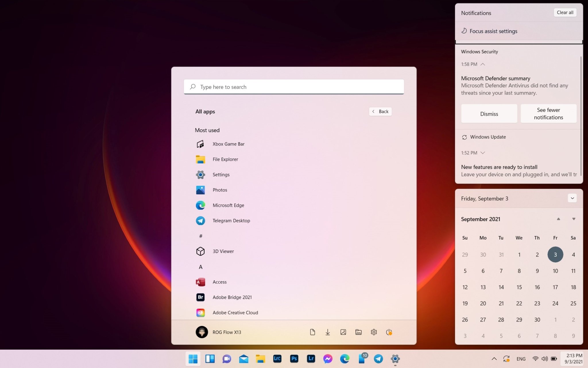Open the Downloads folder from Start menu footer
This screenshot has height=368, width=588.
coord(328,332)
